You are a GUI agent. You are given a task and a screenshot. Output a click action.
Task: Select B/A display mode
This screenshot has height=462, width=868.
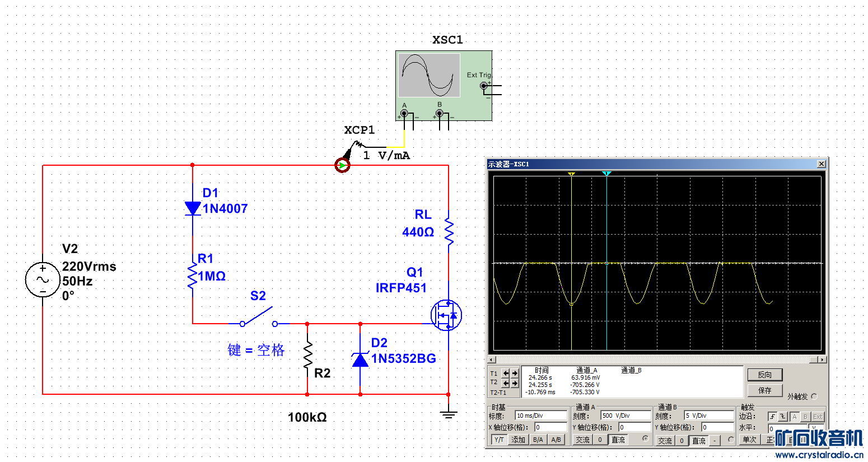538,440
